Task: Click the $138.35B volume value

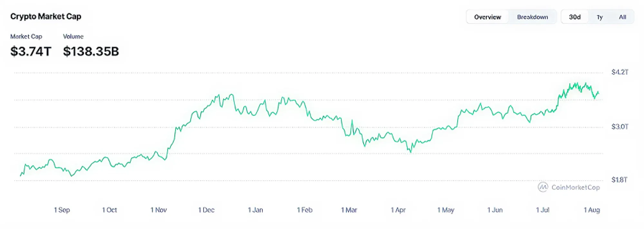Action: click(x=91, y=51)
